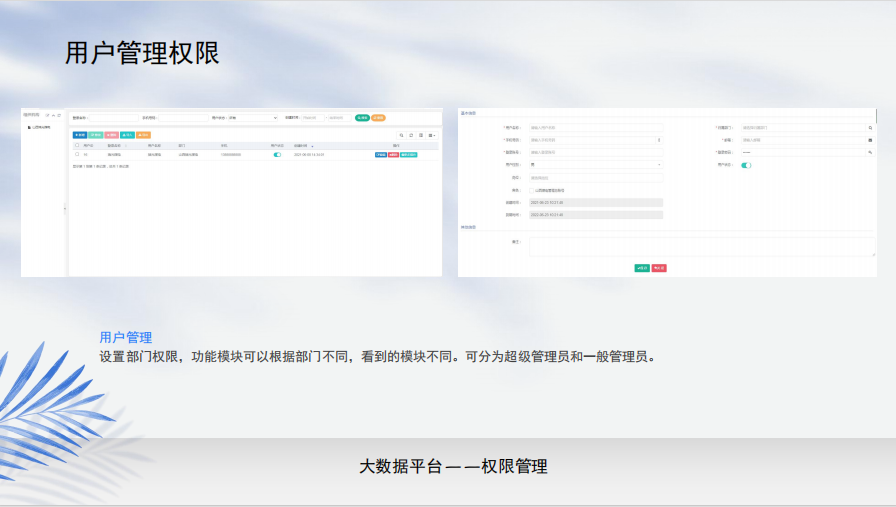Click the blue add button above the table

pyautogui.click(x=79, y=134)
